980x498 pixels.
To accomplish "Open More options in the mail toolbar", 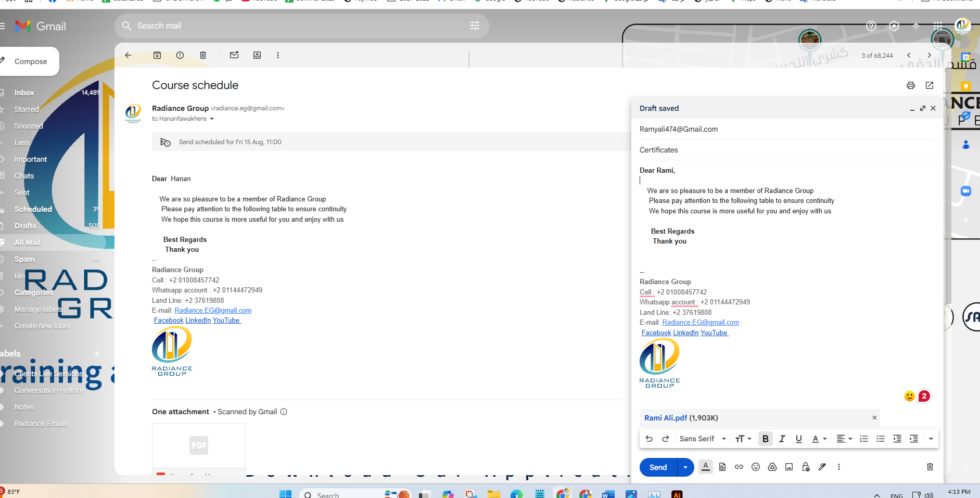I will (278, 55).
